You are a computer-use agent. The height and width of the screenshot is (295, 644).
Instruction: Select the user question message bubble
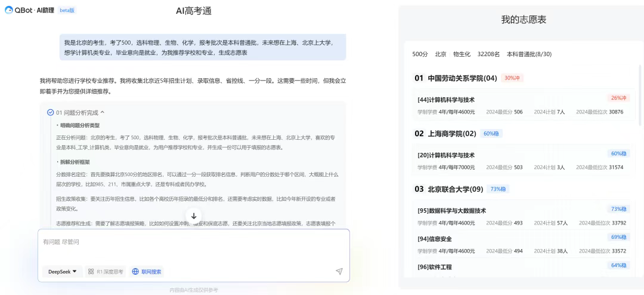tap(203, 48)
